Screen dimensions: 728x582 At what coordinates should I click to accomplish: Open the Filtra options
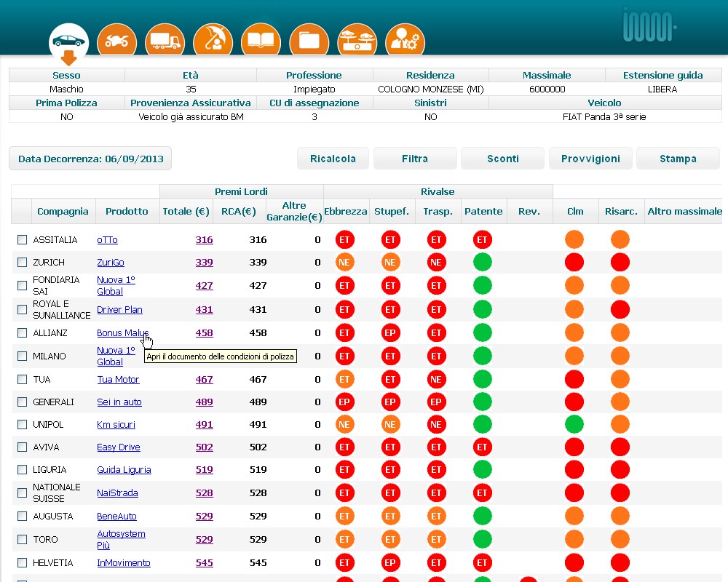415,159
